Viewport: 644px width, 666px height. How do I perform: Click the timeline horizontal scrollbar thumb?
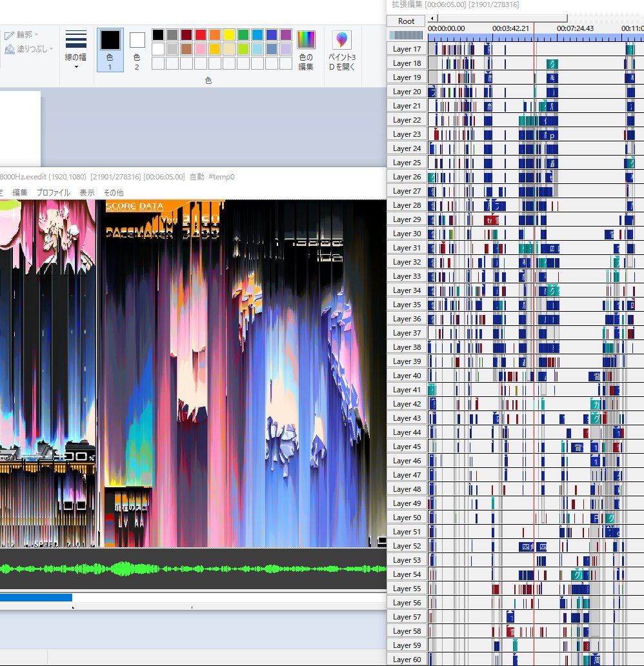(x=503, y=18)
